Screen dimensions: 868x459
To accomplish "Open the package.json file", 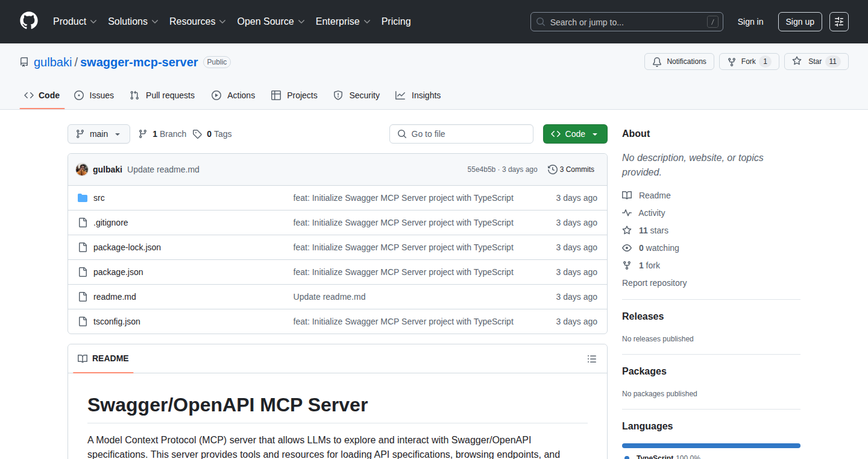I will point(118,272).
